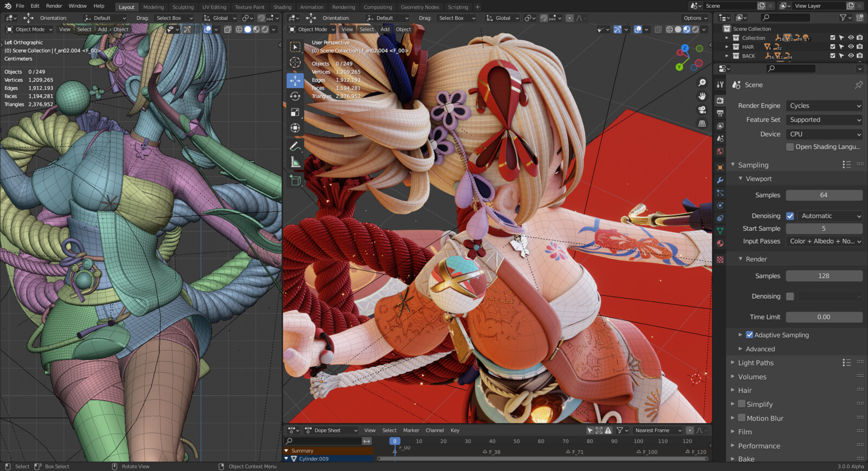Open Render Engine Cycles dropdown

[x=825, y=106]
